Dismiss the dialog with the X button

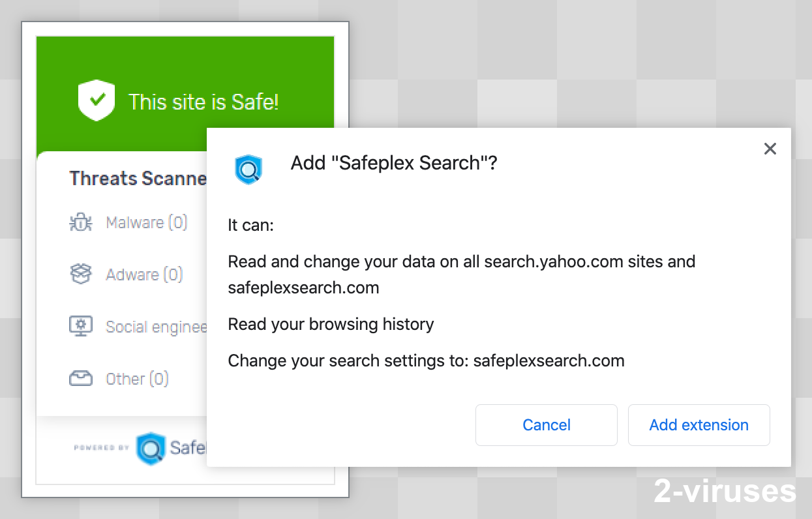[x=770, y=149]
